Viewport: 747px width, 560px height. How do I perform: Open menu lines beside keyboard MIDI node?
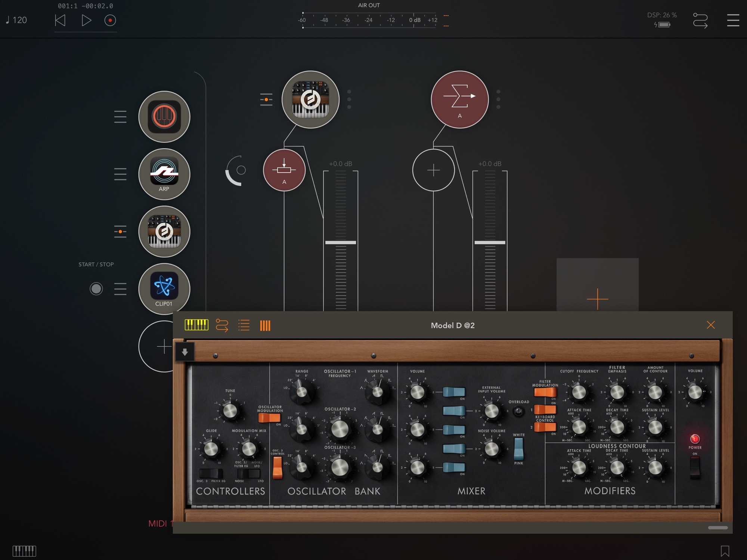pyautogui.click(x=120, y=117)
